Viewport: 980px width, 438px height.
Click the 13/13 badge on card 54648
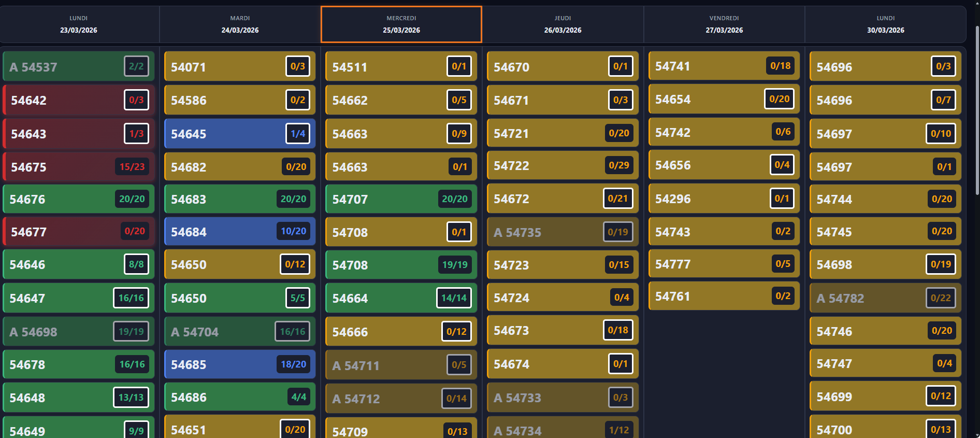(x=131, y=398)
